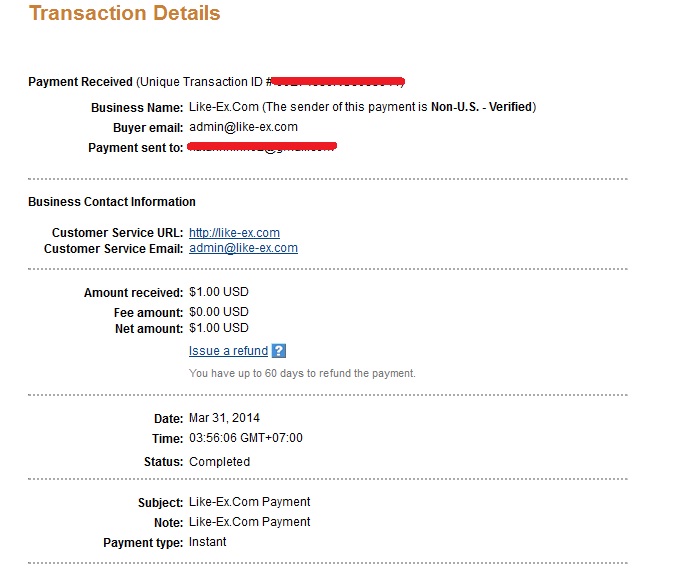This screenshot has height=573, width=682.
Task: Click the Net amount $1.00 USD value
Action: [219, 328]
